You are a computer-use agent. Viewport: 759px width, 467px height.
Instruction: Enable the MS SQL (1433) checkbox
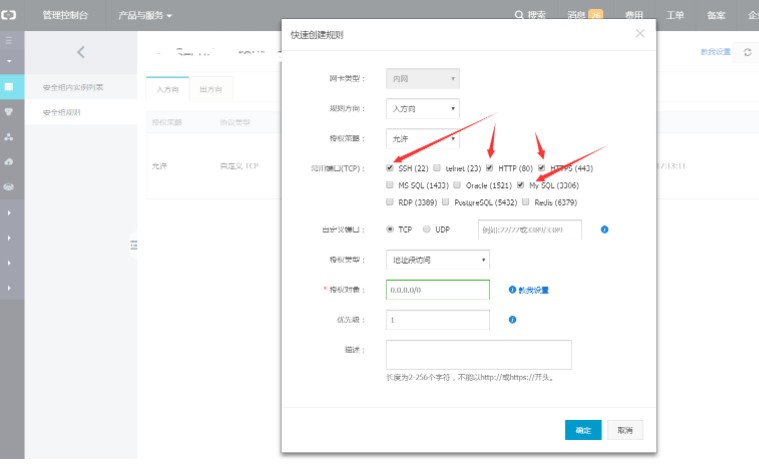pyautogui.click(x=390, y=185)
